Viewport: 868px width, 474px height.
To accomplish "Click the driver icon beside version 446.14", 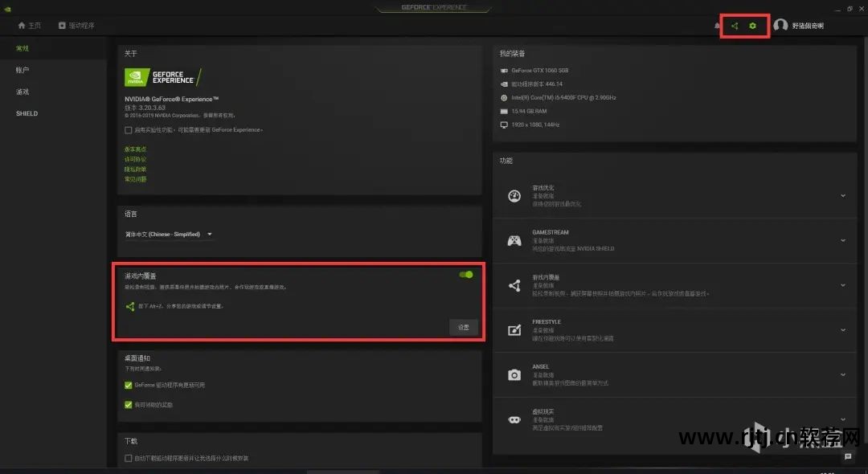I will click(x=504, y=84).
